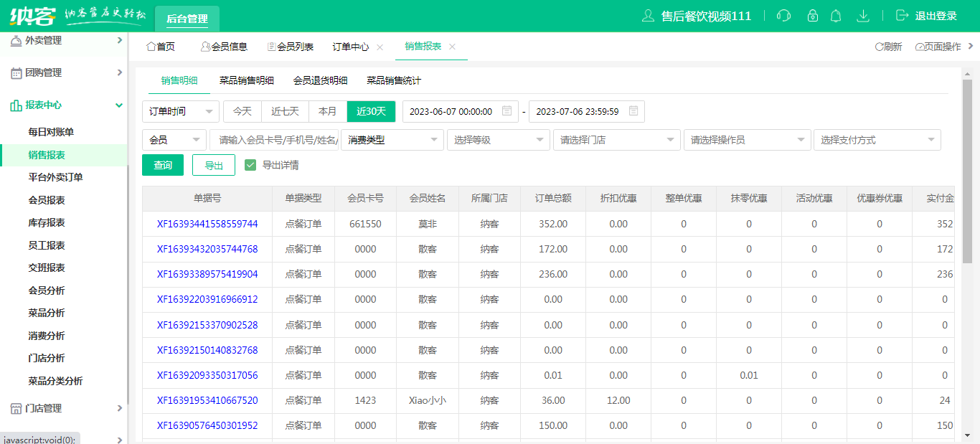The height and width of the screenshot is (444, 980).
Task: Click the refresh 刷新 icon
Action: click(x=879, y=47)
